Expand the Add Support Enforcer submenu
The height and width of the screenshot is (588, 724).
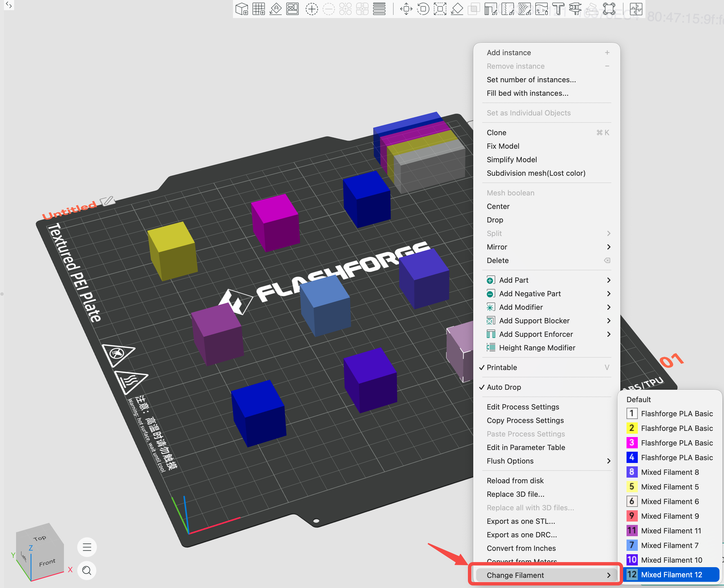pyautogui.click(x=547, y=334)
